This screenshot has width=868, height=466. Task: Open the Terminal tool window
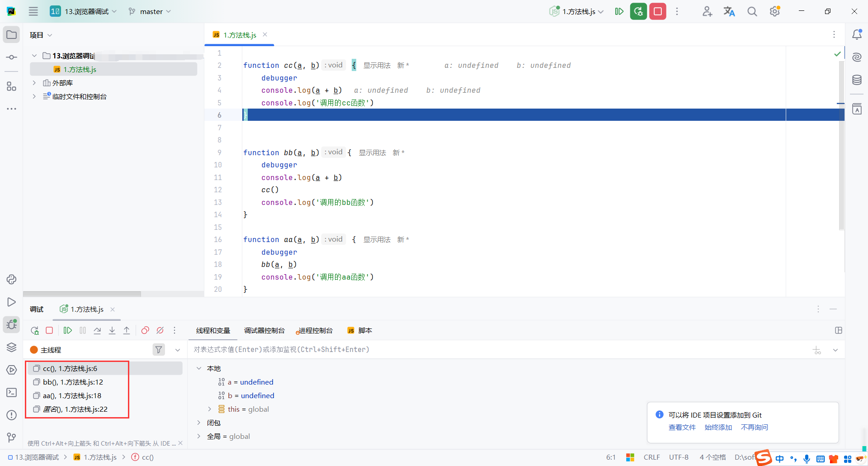12,392
